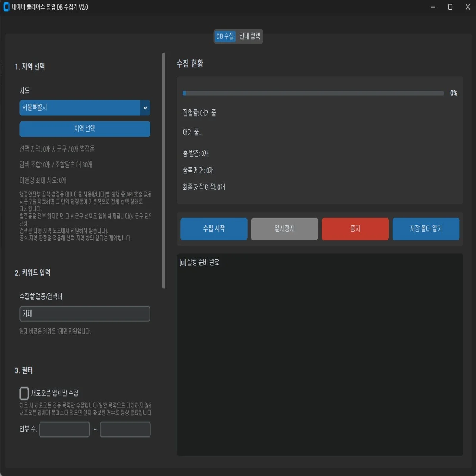This screenshot has width=476, height=476.
Task: Open the 시도 dropdown showing 서울특별시
Action: coord(85,108)
